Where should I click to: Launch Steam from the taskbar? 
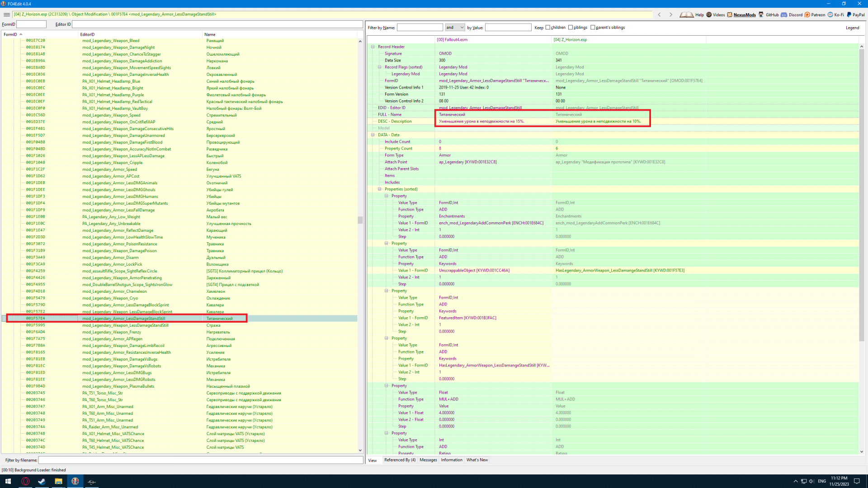coord(42,481)
